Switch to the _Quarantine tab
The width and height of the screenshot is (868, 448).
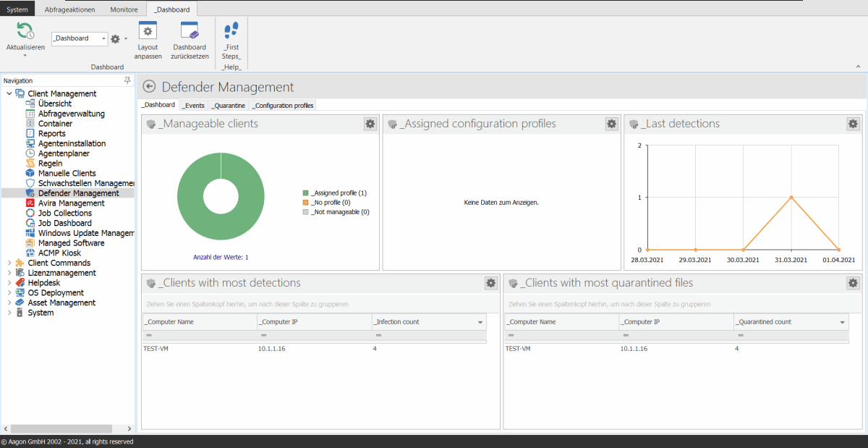tap(228, 105)
